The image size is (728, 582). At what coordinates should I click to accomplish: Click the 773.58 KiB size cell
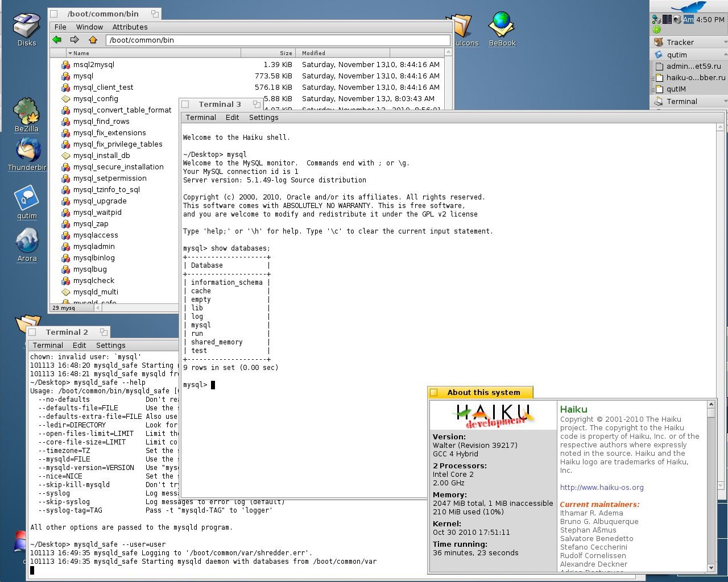[x=274, y=76]
